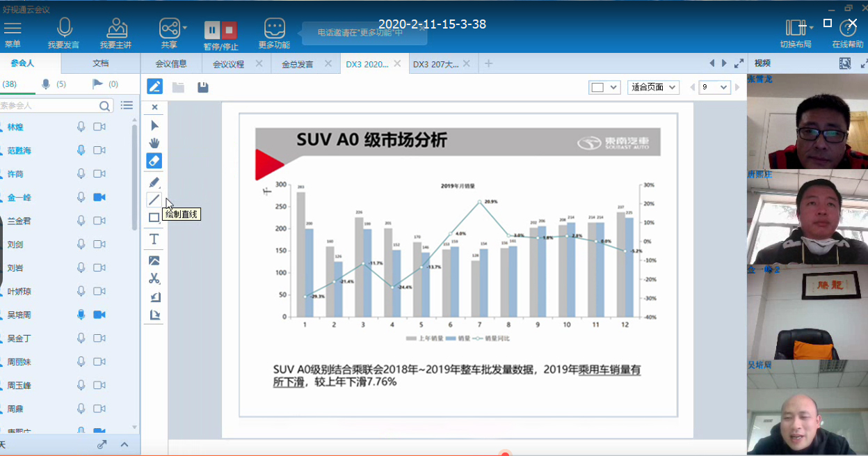
Task: Toggle microphone for 金一峰
Action: 81,198
